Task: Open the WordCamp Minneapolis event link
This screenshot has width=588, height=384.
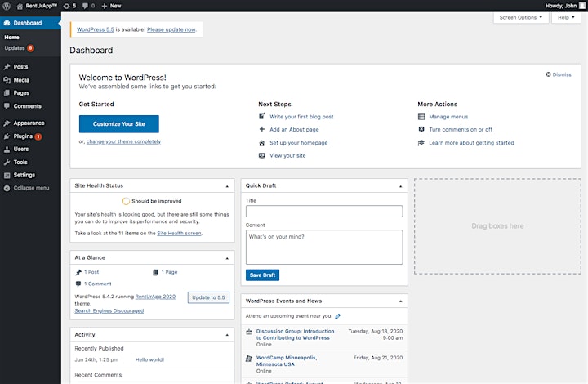Action: point(287,361)
